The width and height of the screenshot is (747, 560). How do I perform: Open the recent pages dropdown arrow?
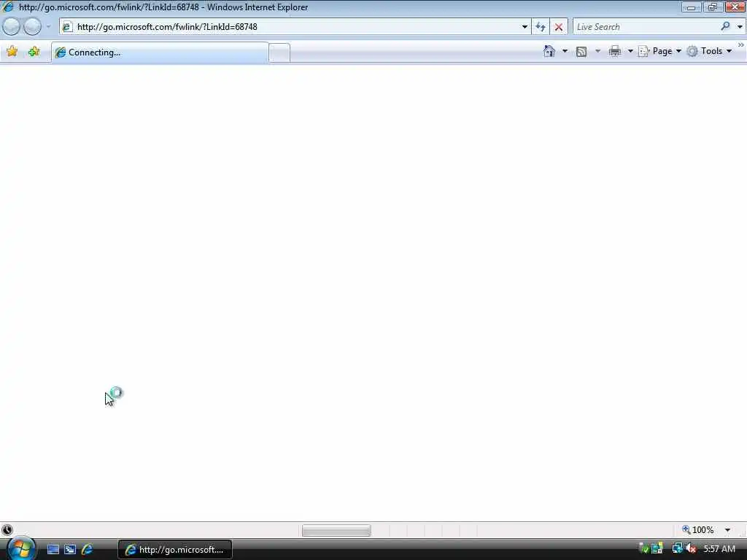pos(48,27)
